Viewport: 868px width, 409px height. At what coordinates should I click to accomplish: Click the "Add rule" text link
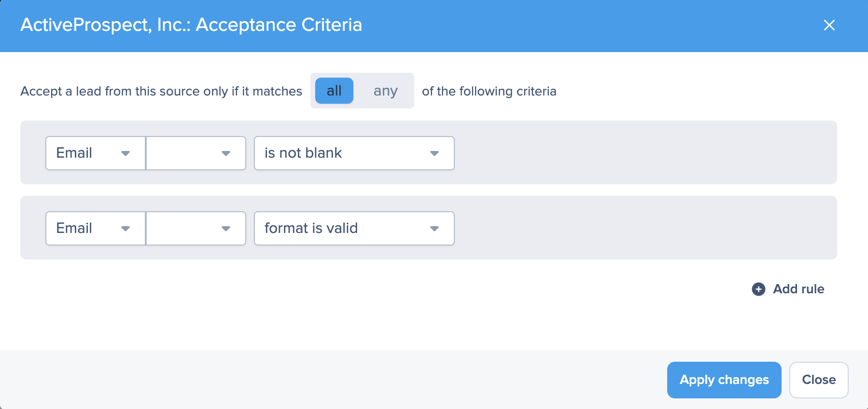[798, 289]
